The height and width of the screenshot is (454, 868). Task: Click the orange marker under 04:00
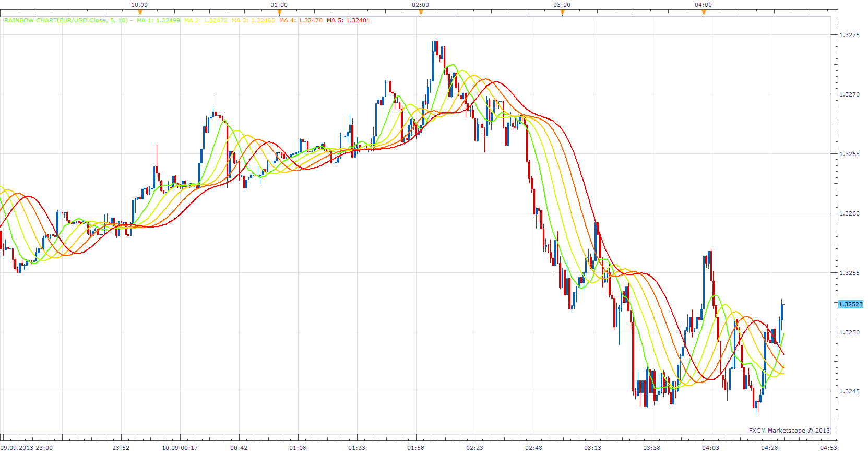pyautogui.click(x=704, y=13)
